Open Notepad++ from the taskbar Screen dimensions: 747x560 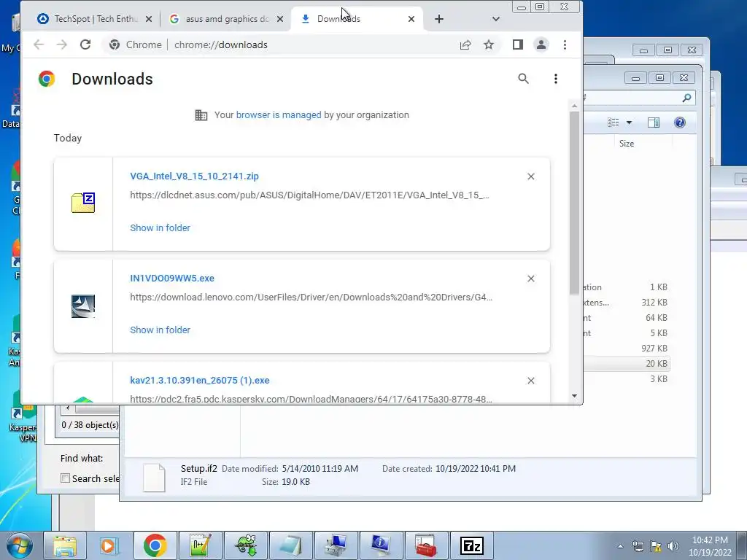tap(200, 545)
